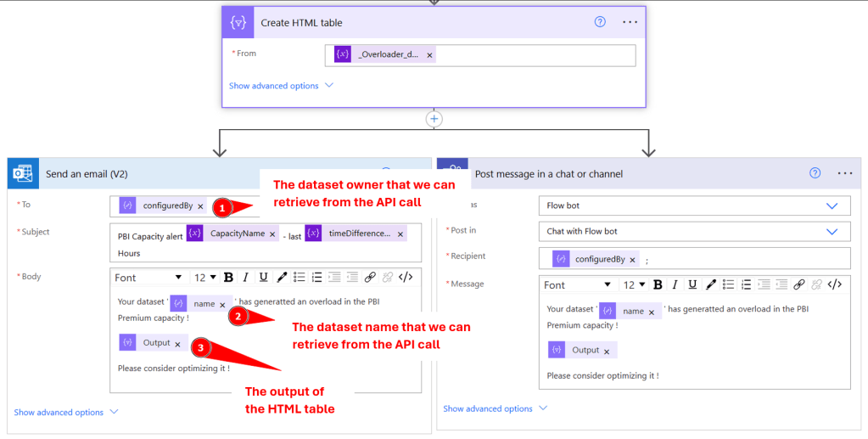Open the Post in dropdown

point(831,231)
